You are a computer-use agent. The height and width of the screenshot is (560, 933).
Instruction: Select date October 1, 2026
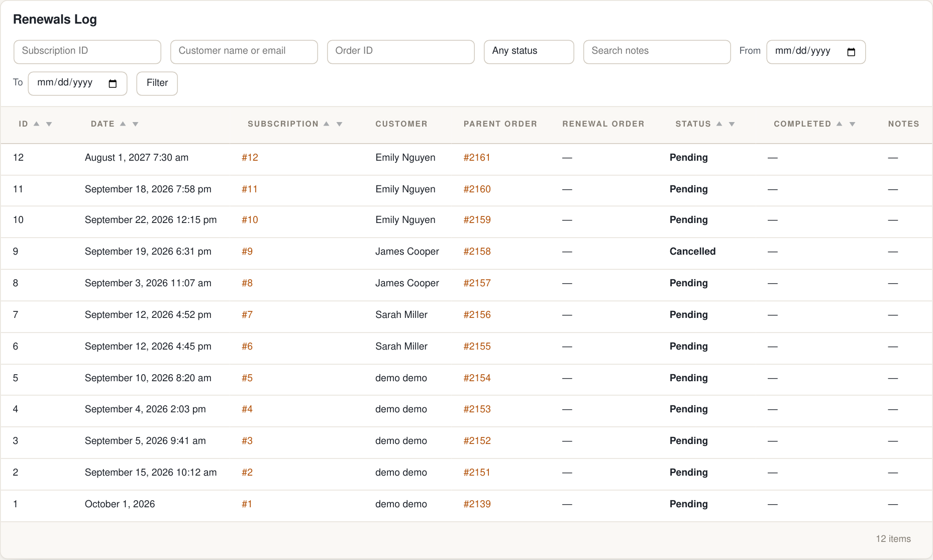coord(120,504)
